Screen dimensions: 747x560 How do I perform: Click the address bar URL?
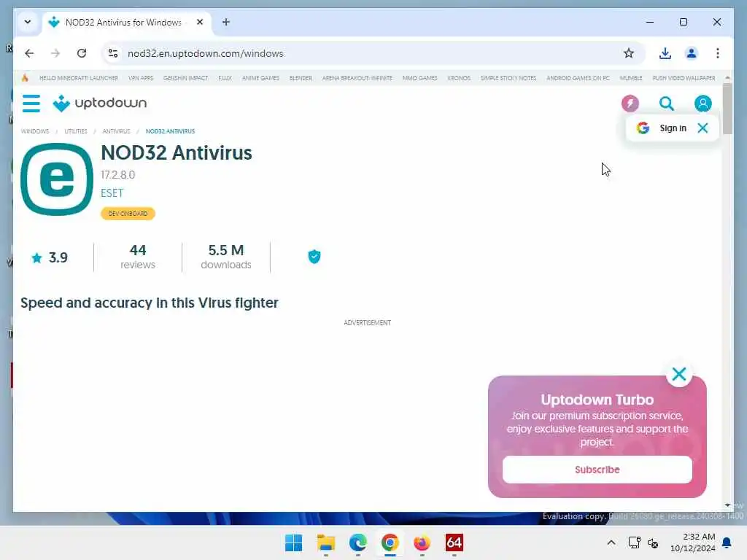(205, 53)
